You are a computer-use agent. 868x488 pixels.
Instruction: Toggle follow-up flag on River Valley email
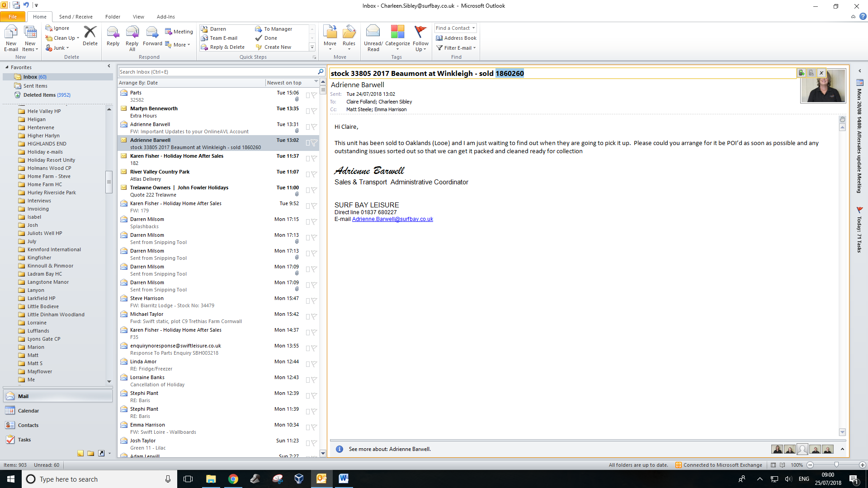[314, 174]
